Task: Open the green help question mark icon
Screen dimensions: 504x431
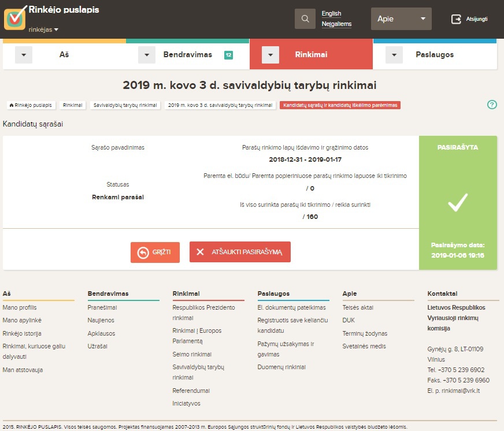Action: [x=492, y=105]
